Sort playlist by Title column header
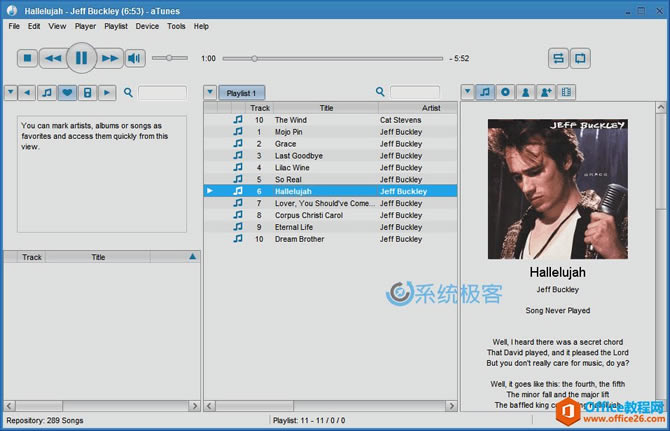The image size is (670, 431). (x=326, y=108)
